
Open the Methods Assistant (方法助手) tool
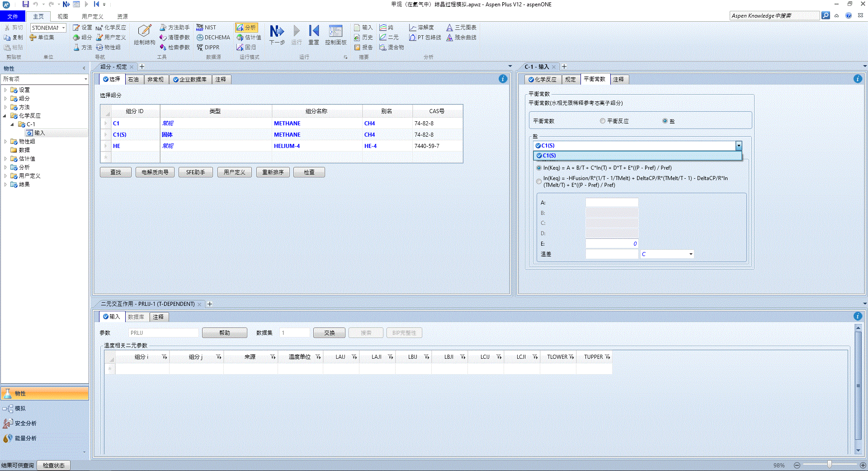pyautogui.click(x=175, y=28)
